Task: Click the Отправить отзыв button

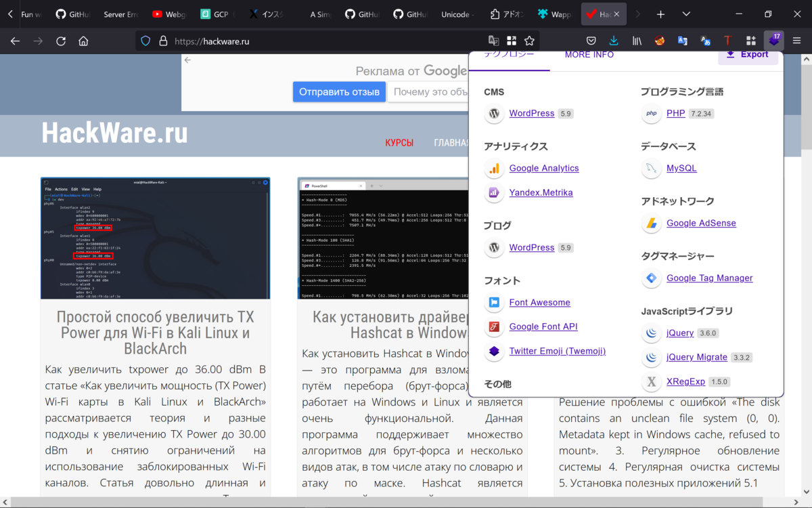Action: pyautogui.click(x=339, y=91)
